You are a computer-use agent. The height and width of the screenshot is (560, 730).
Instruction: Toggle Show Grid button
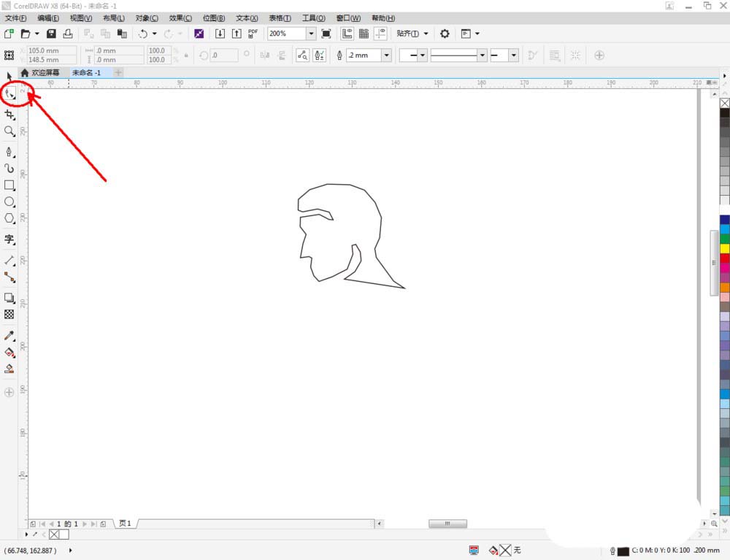pyautogui.click(x=364, y=34)
